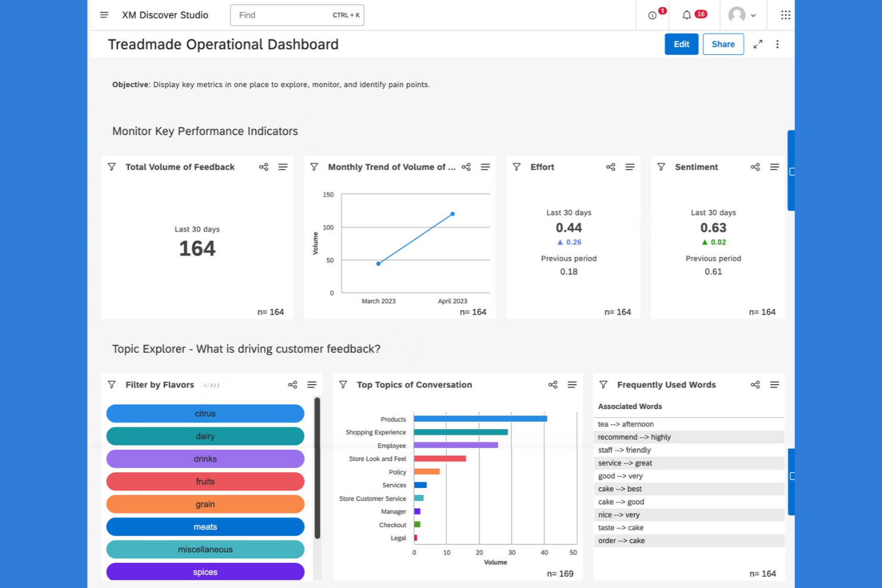This screenshot has height=588, width=882.
Task: Click the Share button
Action: (x=723, y=44)
